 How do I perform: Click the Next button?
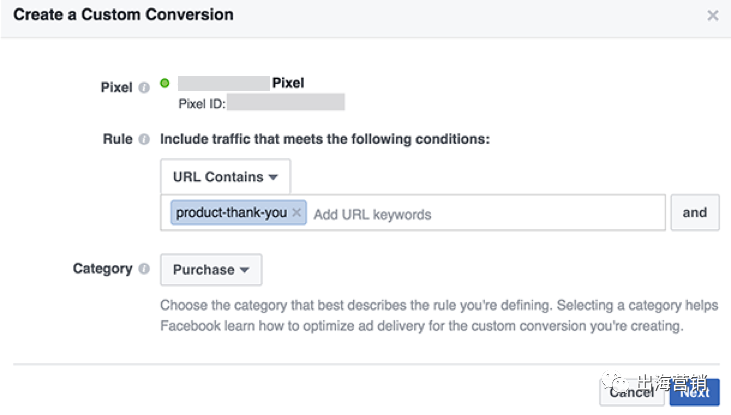[694, 392]
